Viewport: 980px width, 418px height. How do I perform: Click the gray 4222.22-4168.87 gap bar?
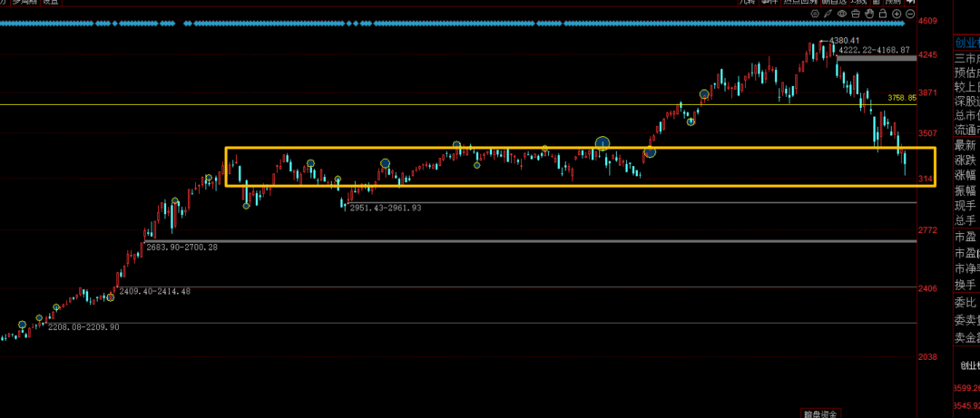877,58
